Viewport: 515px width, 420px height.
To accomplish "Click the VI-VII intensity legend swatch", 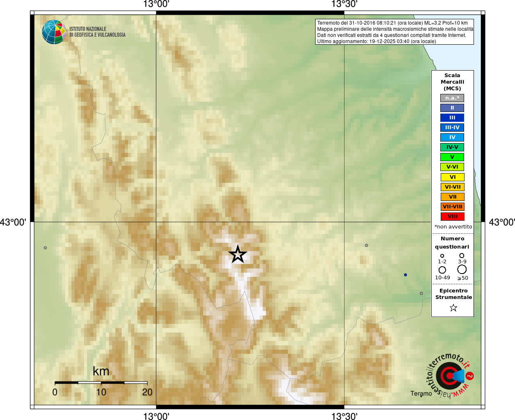I will tap(452, 187).
